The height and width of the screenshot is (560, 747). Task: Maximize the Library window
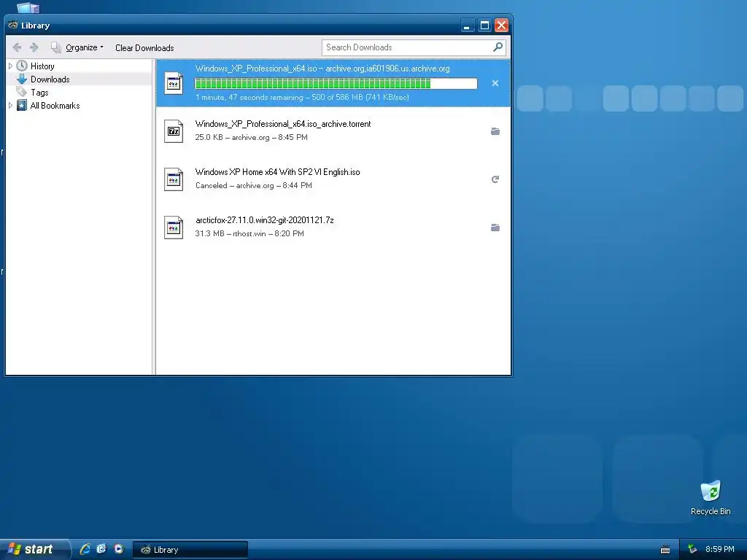pyautogui.click(x=484, y=26)
